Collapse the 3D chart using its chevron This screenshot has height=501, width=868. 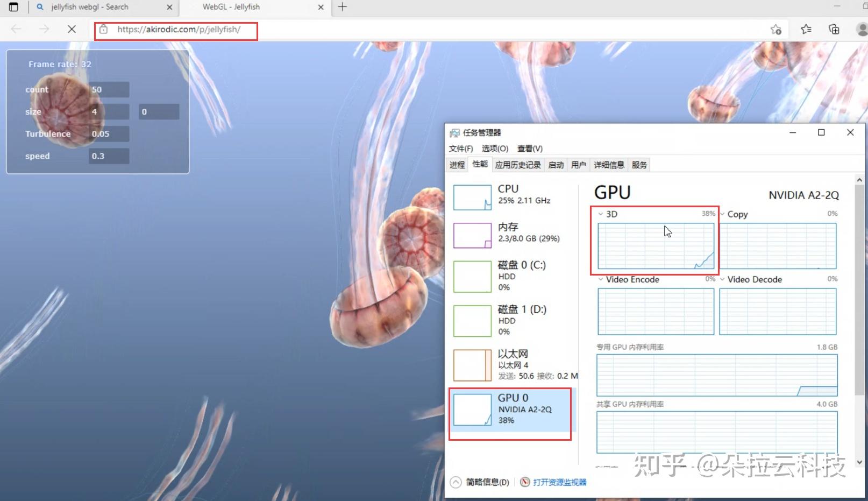[601, 214]
